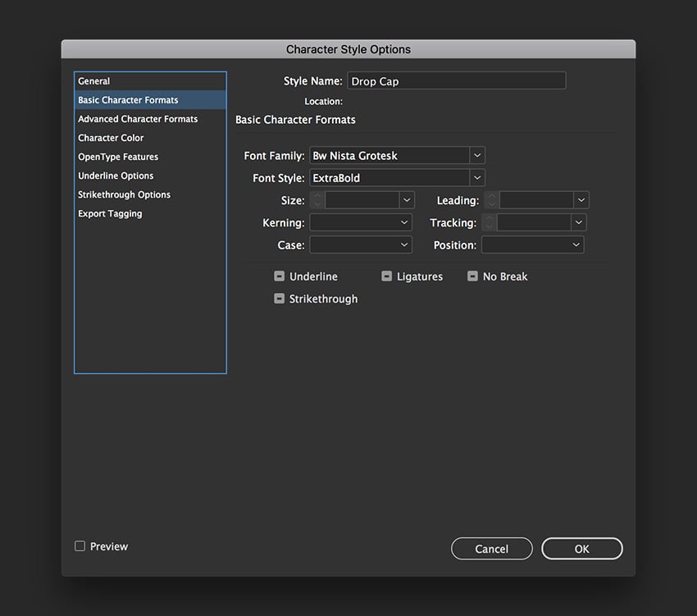The width and height of the screenshot is (697, 616).
Task: Open the Leading dropdown
Action: click(580, 199)
